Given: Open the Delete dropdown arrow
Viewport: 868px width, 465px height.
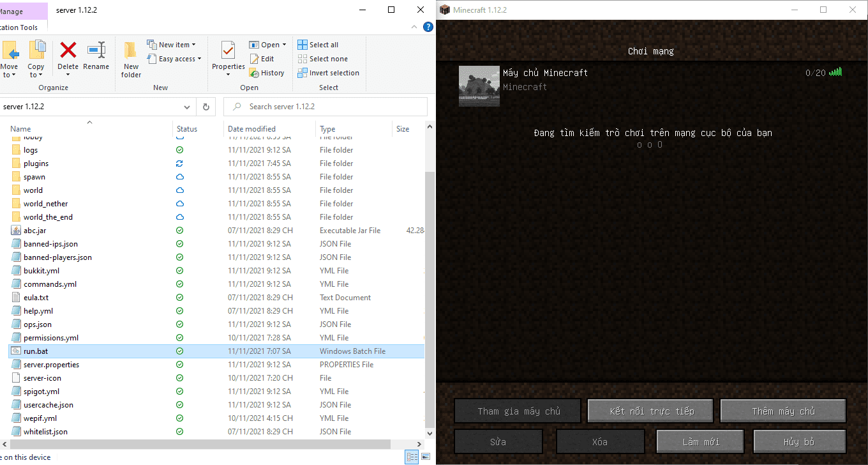Looking at the screenshot, I should point(68,75).
